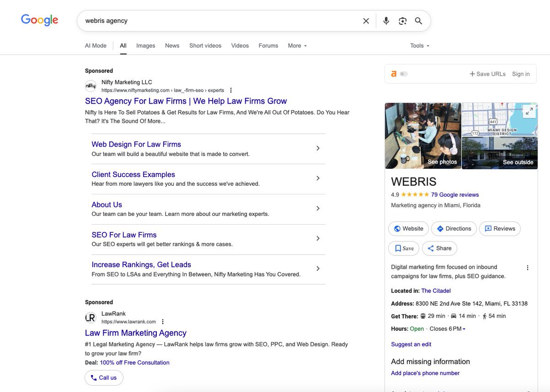Click 'Marketing agency in Miami, Florida' text
This screenshot has width=550, height=392.
pos(436,205)
